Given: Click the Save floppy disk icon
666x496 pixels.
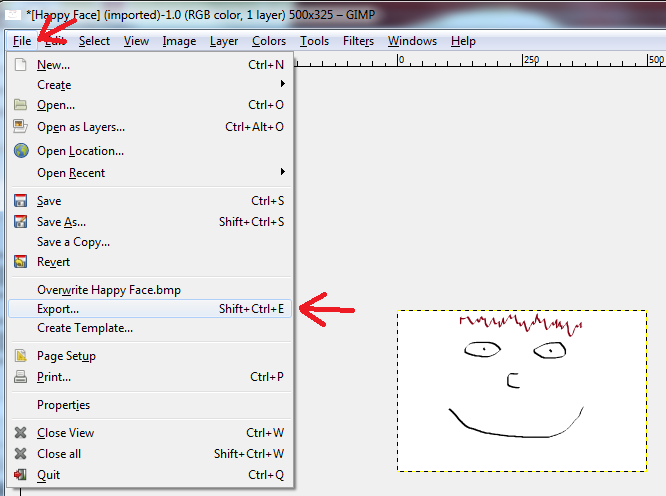Looking at the screenshot, I should pyautogui.click(x=20, y=200).
